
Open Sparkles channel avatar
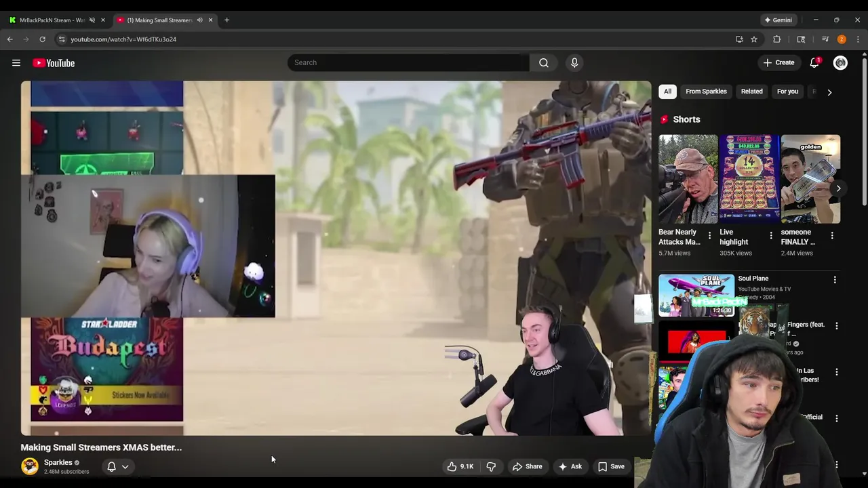point(30,466)
